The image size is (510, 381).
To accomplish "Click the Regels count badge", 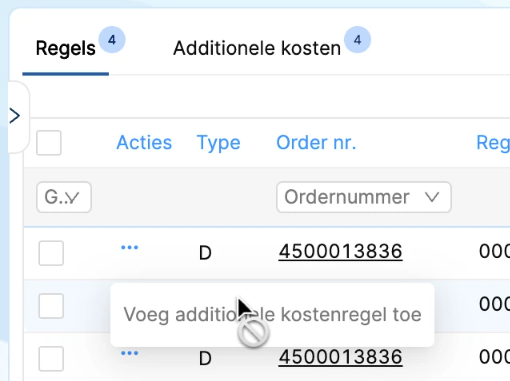I will (112, 40).
